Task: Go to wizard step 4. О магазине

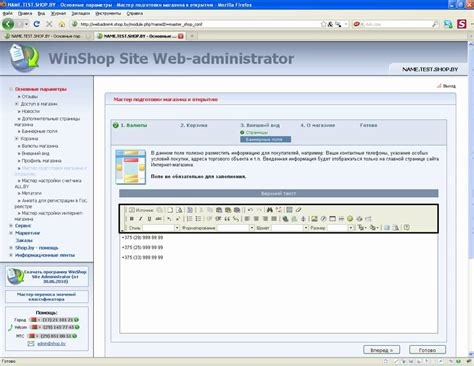Action: coord(318,125)
